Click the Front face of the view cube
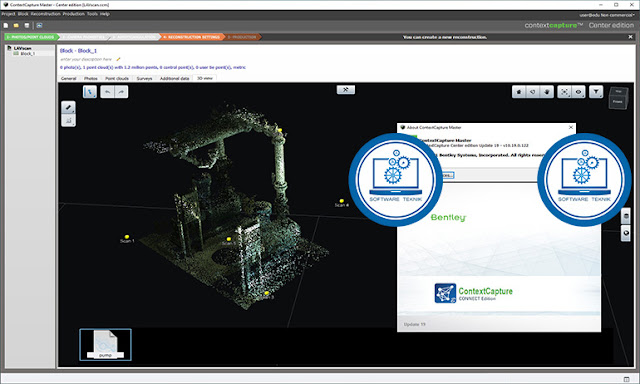This screenshot has height=384, width=640. click(x=618, y=102)
